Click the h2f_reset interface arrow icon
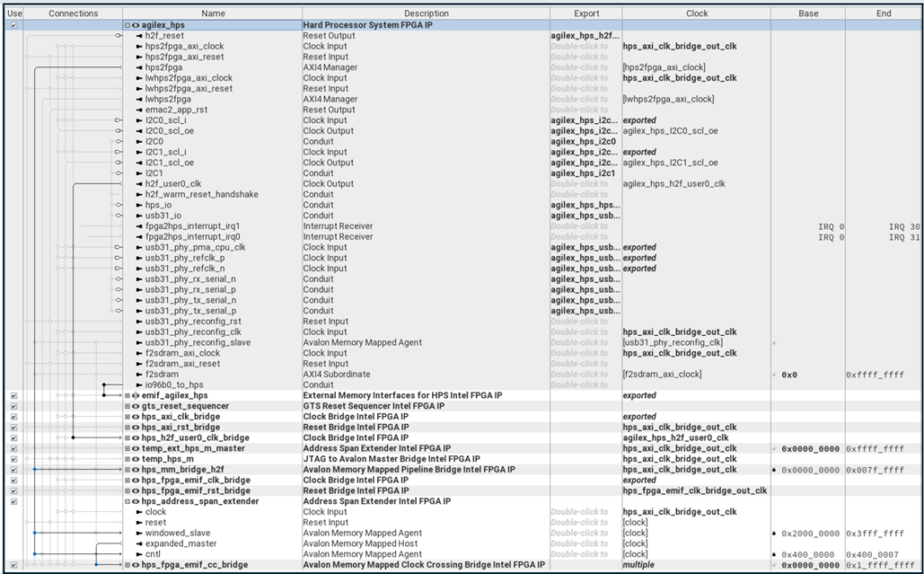The width and height of the screenshot is (924, 574). pos(139,36)
